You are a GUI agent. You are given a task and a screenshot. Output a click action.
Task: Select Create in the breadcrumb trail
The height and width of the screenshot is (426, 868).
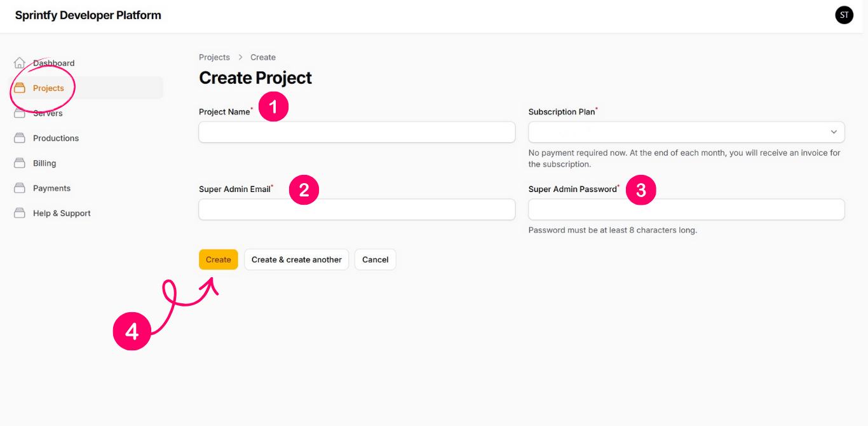(x=262, y=57)
